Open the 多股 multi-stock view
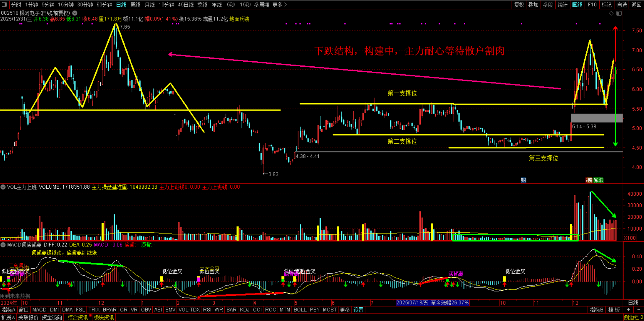 coord(548,5)
